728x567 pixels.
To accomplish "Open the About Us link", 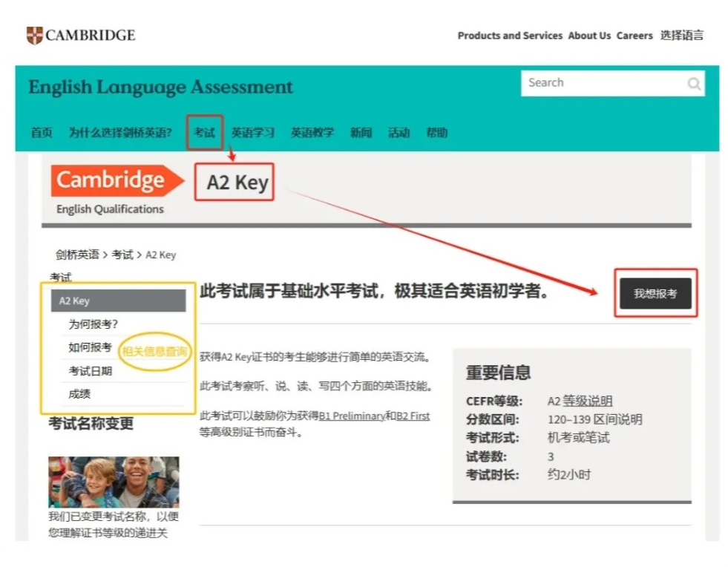I will coord(589,36).
